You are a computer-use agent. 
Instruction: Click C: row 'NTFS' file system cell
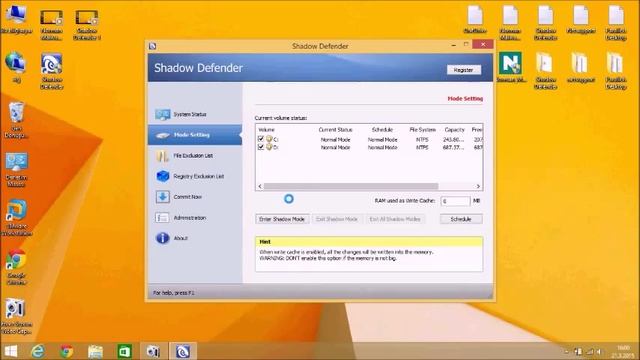422,140
